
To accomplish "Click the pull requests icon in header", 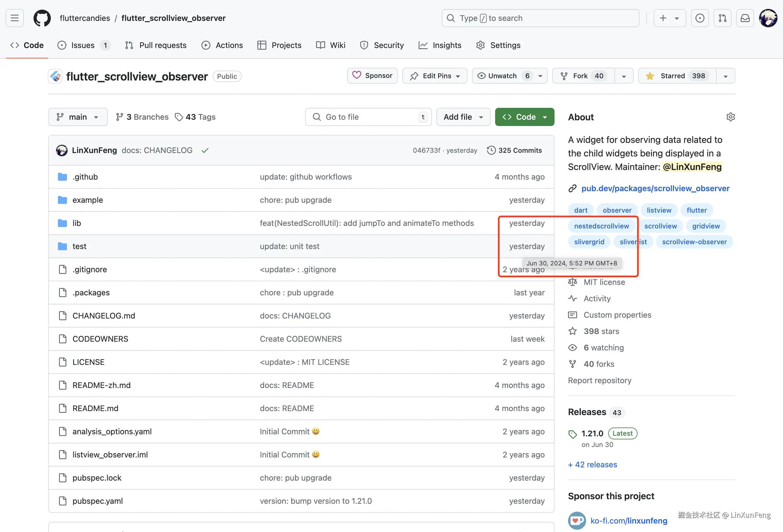I will click(722, 18).
